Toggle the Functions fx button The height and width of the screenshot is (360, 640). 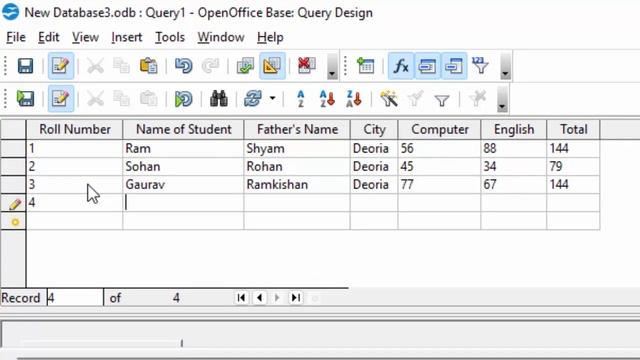point(401,66)
